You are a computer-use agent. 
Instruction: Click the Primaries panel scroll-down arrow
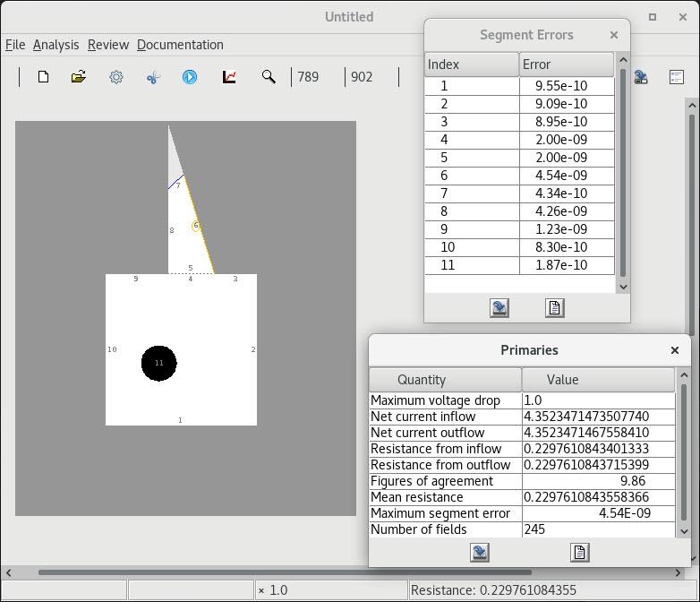(686, 531)
